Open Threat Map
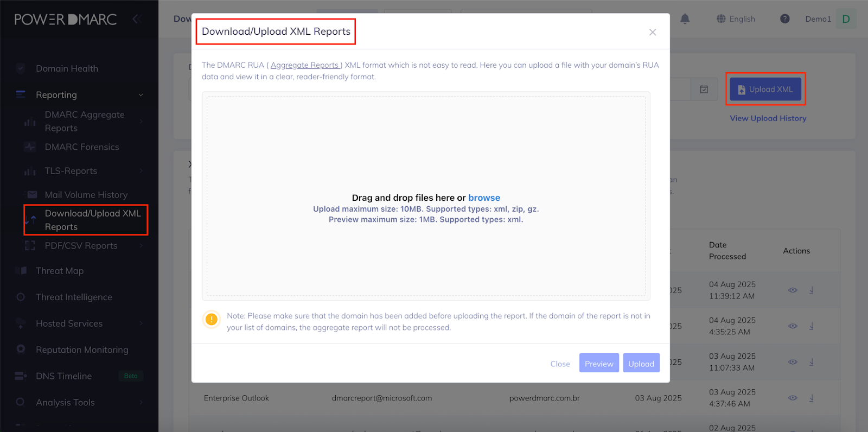Image resolution: width=868 pixels, height=432 pixels. pyautogui.click(x=60, y=271)
